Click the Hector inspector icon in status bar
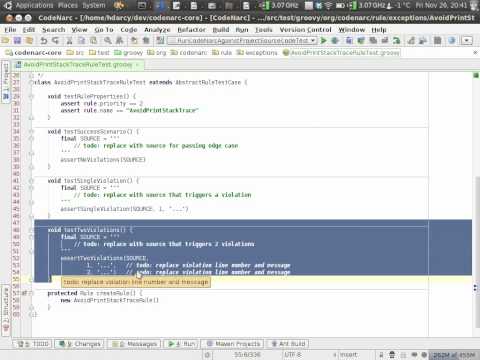Screen dimensions: 480x360 tap(392, 355)
